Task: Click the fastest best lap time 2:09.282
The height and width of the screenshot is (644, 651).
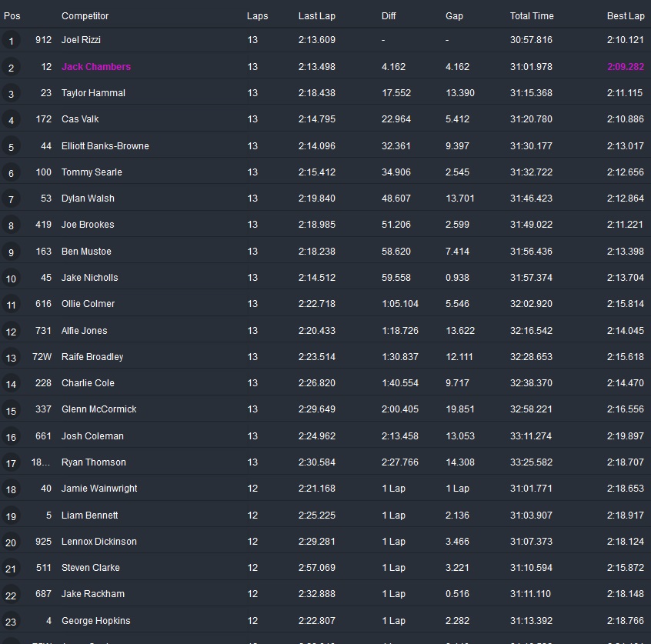Action: (x=625, y=67)
